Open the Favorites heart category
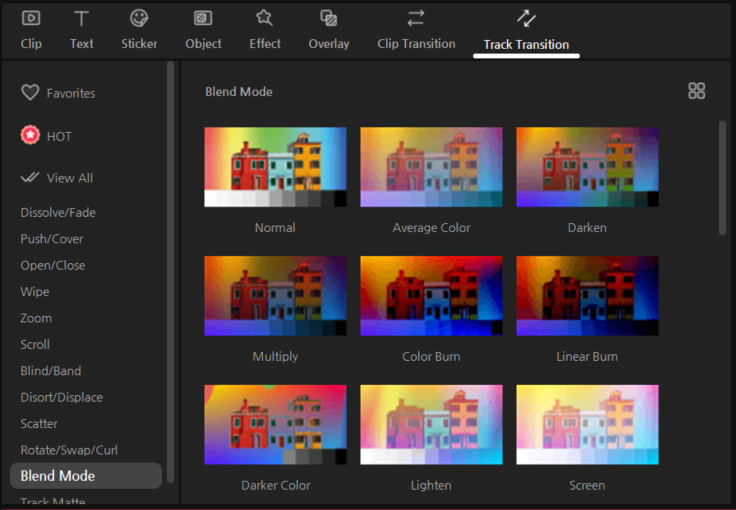 (x=58, y=93)
